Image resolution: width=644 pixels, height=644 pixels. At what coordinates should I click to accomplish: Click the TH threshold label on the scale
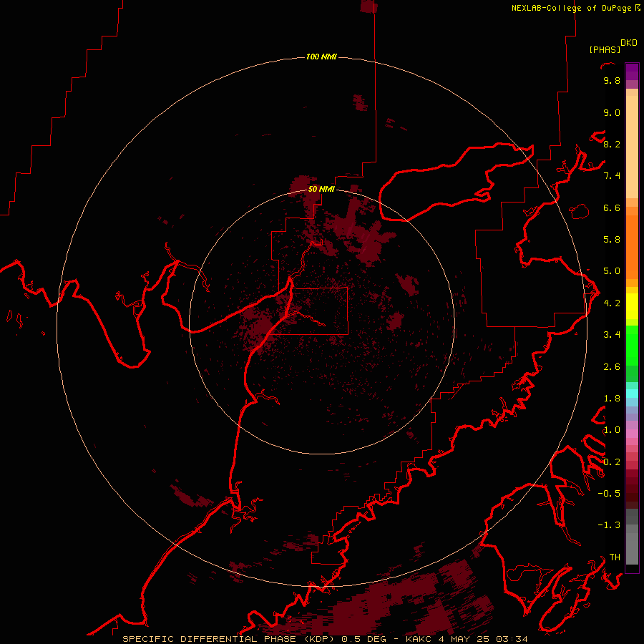pos(615,557)
